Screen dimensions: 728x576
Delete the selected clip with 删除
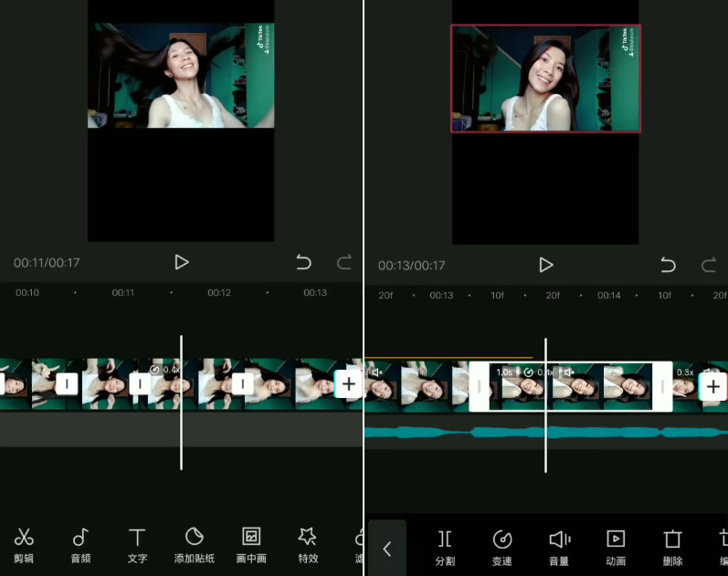(672, 546)
